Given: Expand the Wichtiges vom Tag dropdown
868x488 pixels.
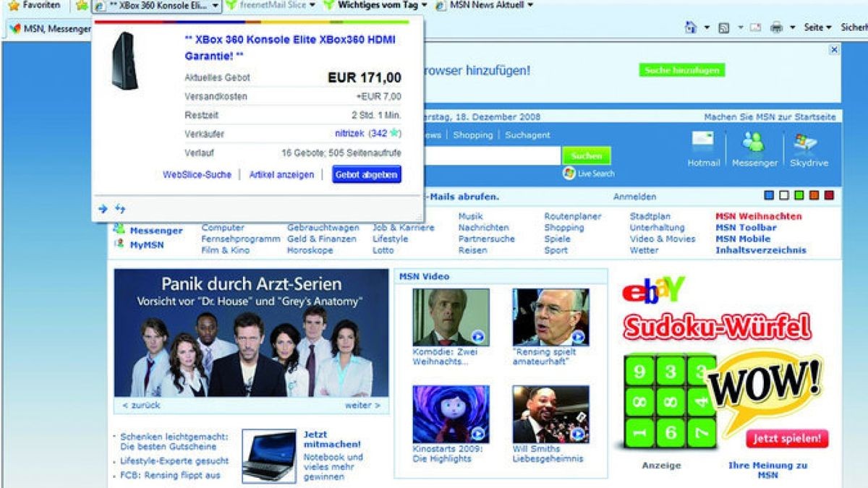Looking at the screenshot, I should pyautogui.click(x=425, y=6).
